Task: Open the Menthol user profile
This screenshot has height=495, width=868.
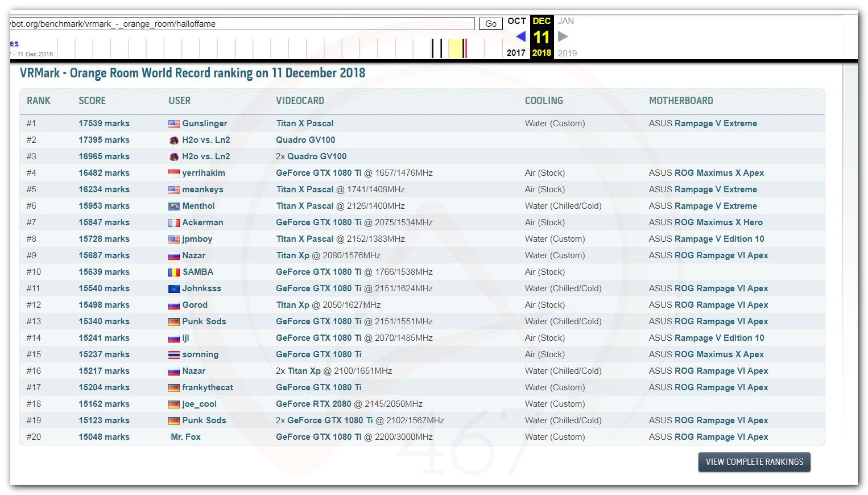Action: [199, 206]
